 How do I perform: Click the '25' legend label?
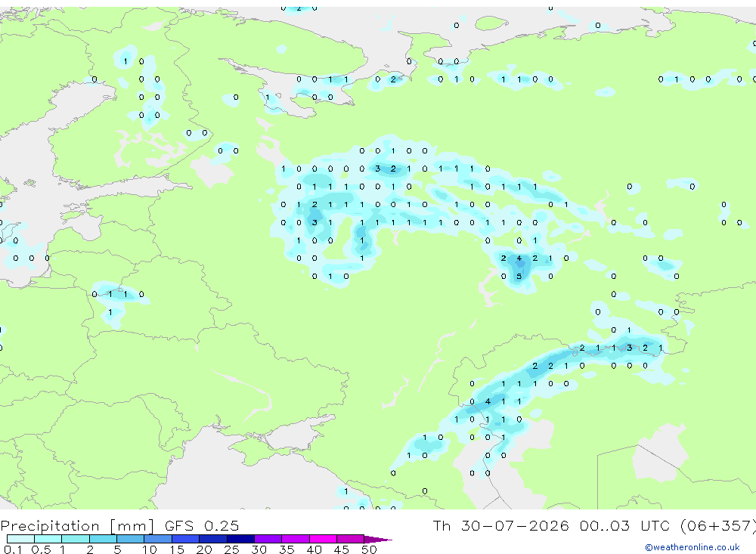pyautogui.click(x=232, y=549)
